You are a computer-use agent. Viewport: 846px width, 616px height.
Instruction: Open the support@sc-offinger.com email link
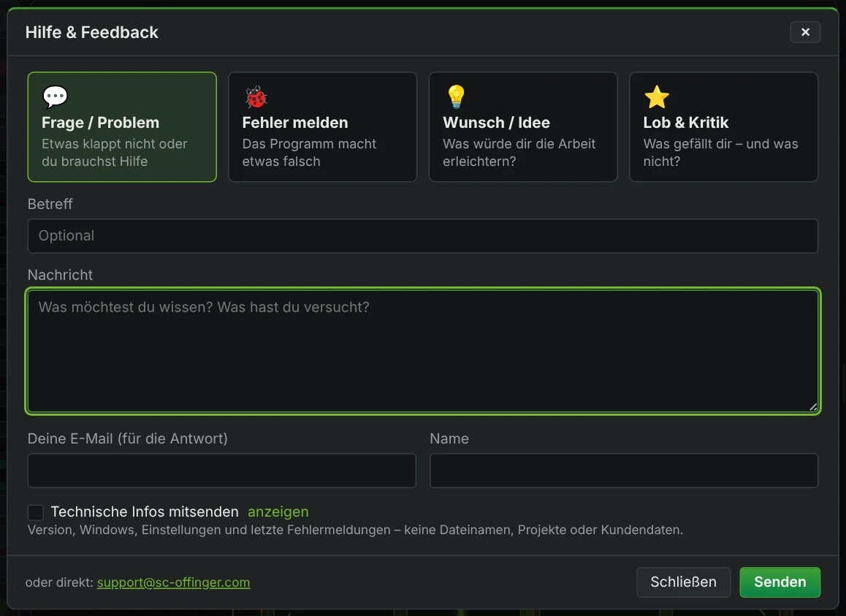pyautogui.click(x=174, y=582)
